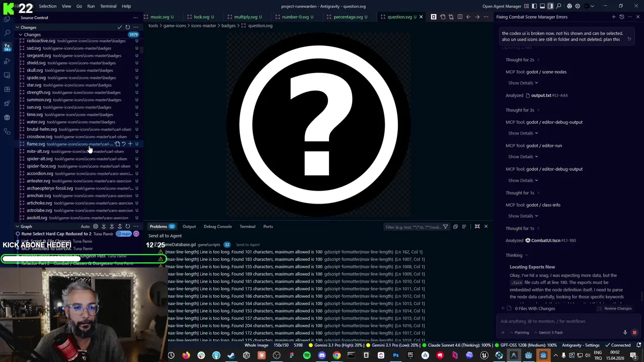
Task: Switch to the percentage.svg tab
Action: click(347, 17)
